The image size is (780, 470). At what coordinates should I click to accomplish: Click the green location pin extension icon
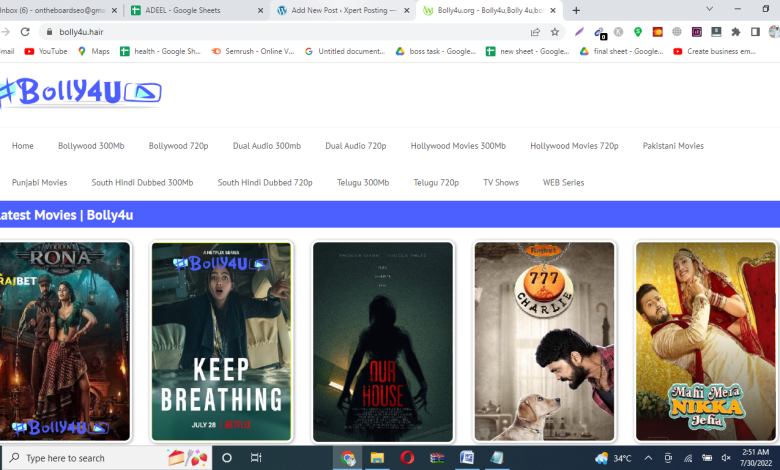point(638,32)
